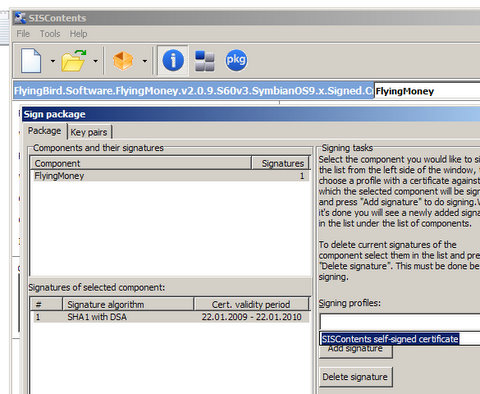Click the Component column header

click(x=141, y=163)
